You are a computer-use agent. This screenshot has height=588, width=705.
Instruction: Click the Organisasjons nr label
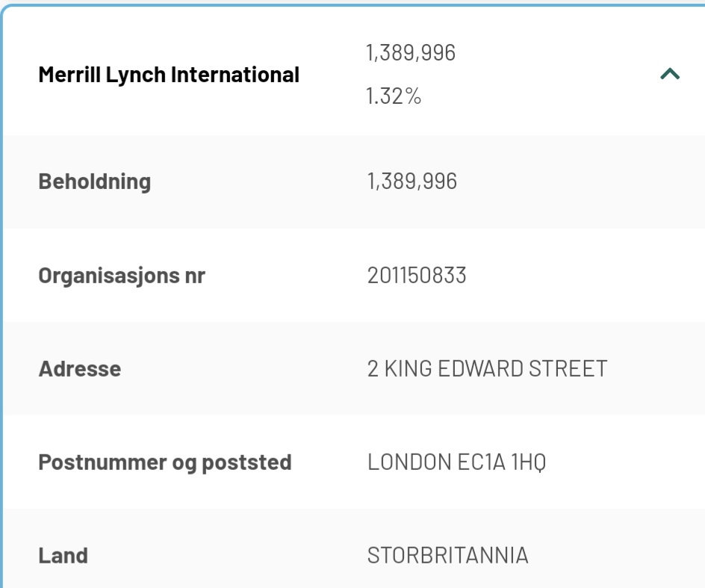click(122, 276)
